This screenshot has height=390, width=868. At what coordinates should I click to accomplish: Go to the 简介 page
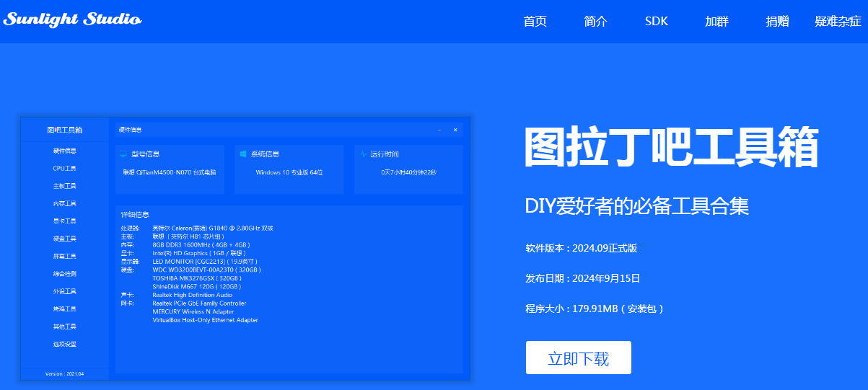coord(595,22)
